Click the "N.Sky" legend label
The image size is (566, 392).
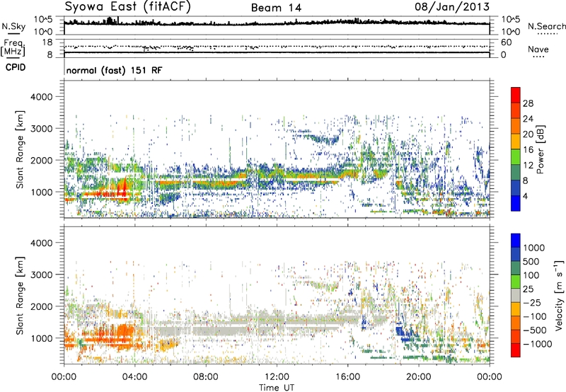tap(13, 26)
